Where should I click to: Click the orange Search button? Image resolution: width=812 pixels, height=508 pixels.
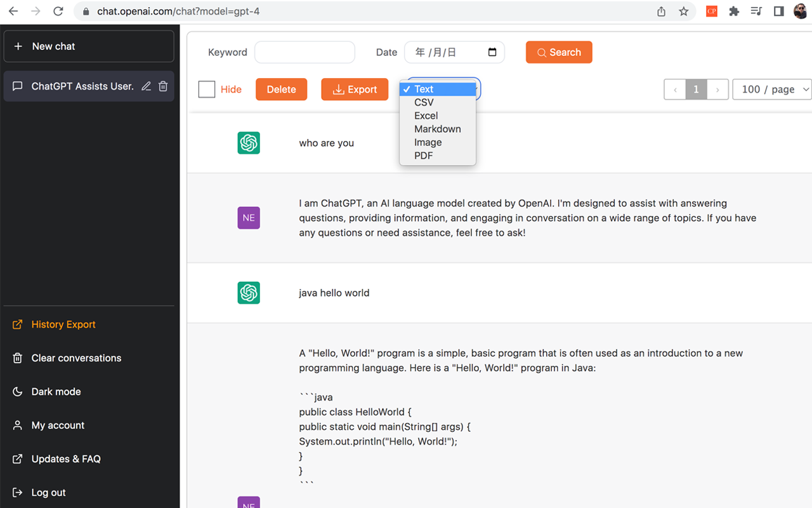click(559, 52)
